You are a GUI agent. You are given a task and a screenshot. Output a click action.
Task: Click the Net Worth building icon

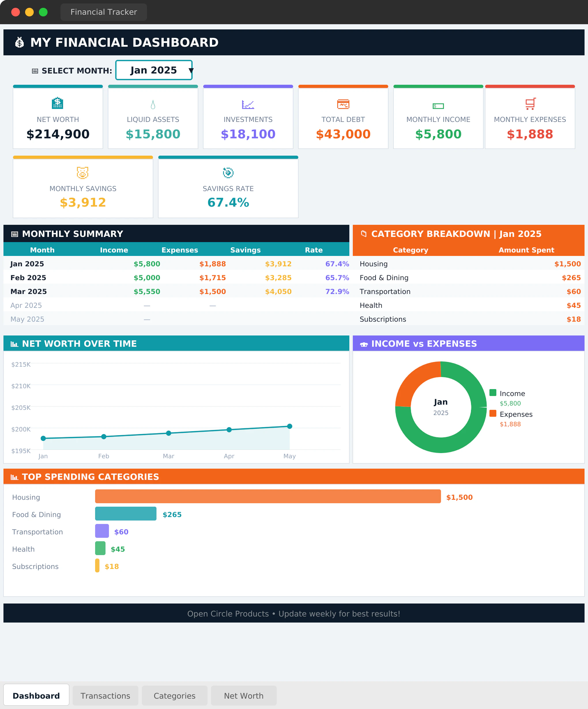click(x=57, y=103)
